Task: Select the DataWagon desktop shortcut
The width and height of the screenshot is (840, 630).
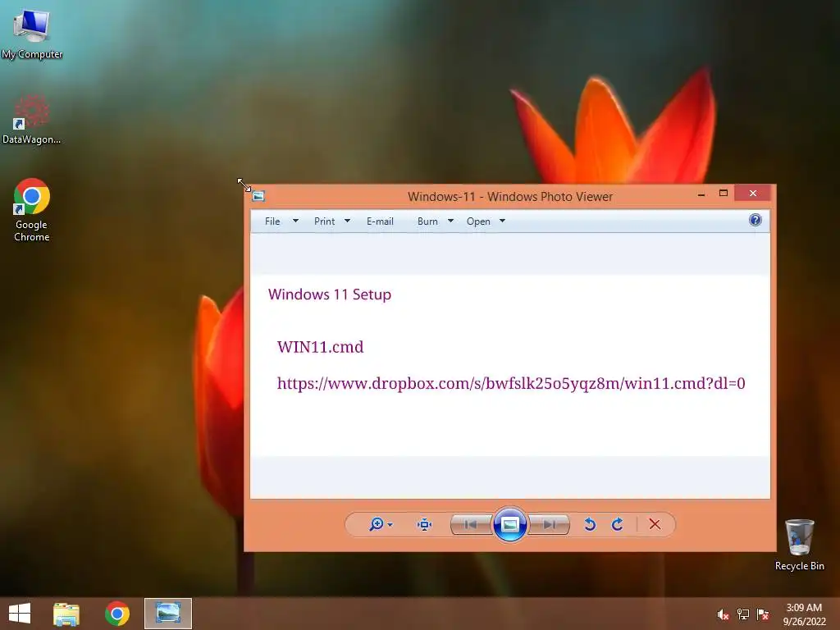Action: pos(32,119)
